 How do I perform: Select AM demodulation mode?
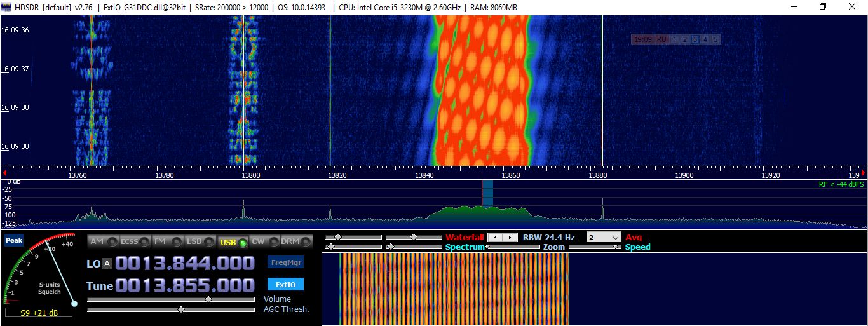[x=104, y=241]
